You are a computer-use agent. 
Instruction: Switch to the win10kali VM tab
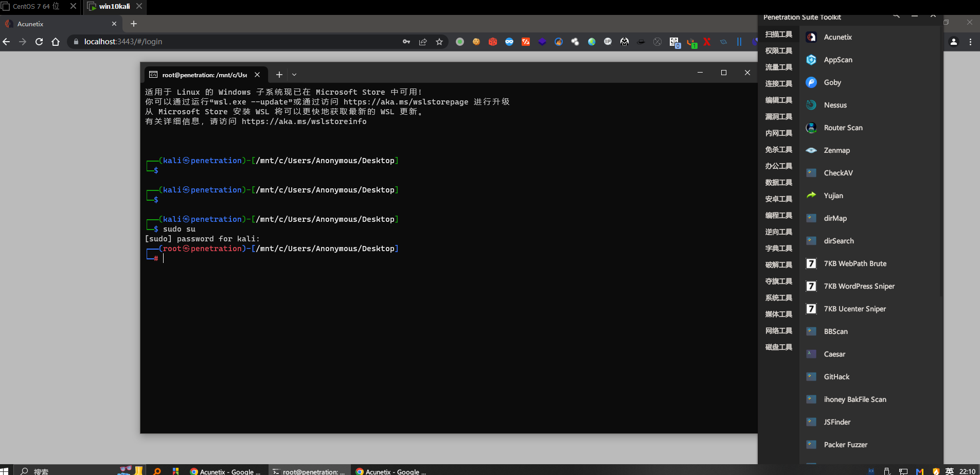[114, 6]
